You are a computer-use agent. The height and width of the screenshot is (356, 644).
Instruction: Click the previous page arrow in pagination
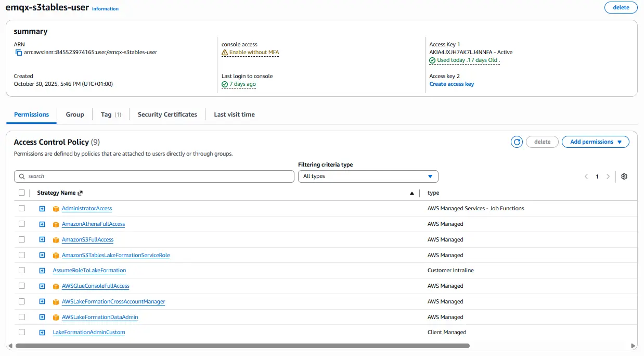[x=586, y=176]
